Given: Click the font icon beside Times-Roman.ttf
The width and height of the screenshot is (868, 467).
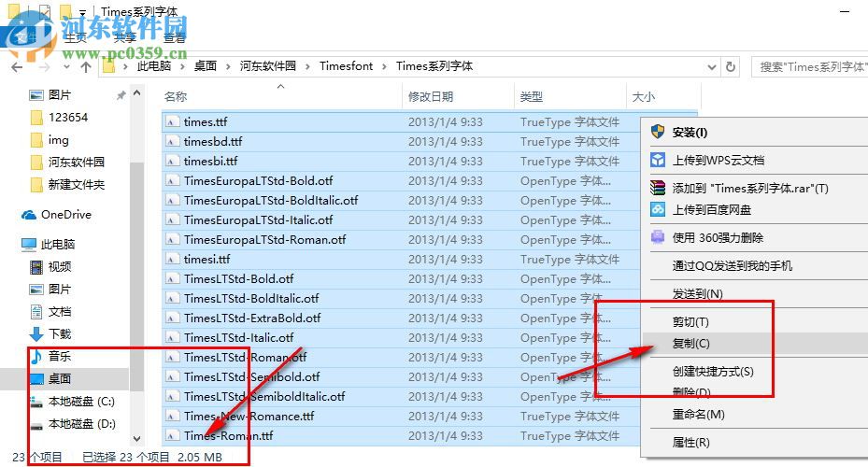Looking at the screenshot, I should (x=173, y=436).
